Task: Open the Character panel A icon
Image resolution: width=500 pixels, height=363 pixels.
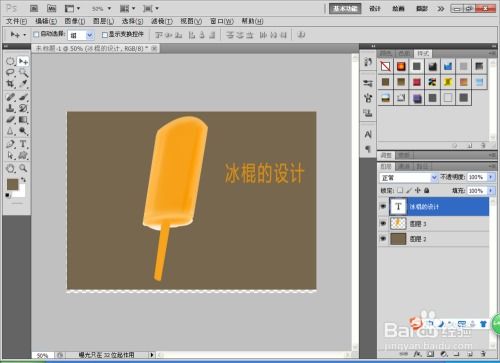Action: (368, 134)
